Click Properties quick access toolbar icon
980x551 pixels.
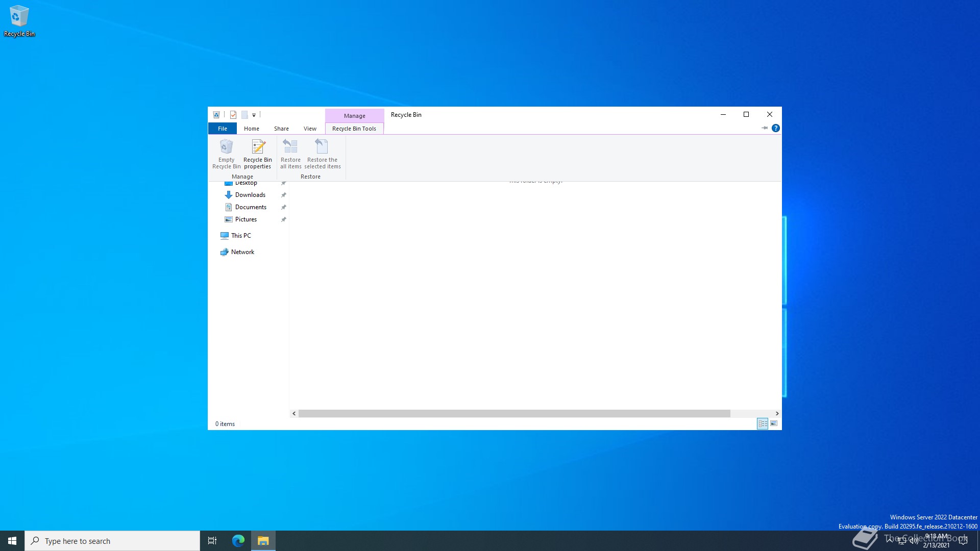[233, 115]
